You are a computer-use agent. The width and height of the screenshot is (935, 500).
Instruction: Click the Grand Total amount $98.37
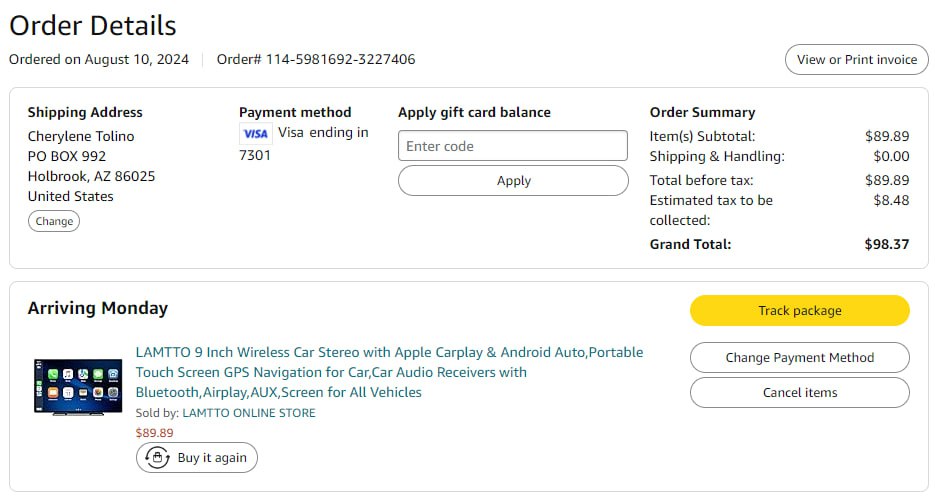pyautogui.click(x=886, y=244)
